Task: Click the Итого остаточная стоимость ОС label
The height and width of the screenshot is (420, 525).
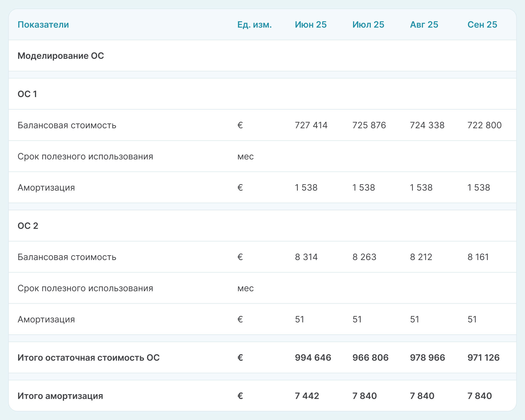Action: pyautogui.click(x=88, y=358)
